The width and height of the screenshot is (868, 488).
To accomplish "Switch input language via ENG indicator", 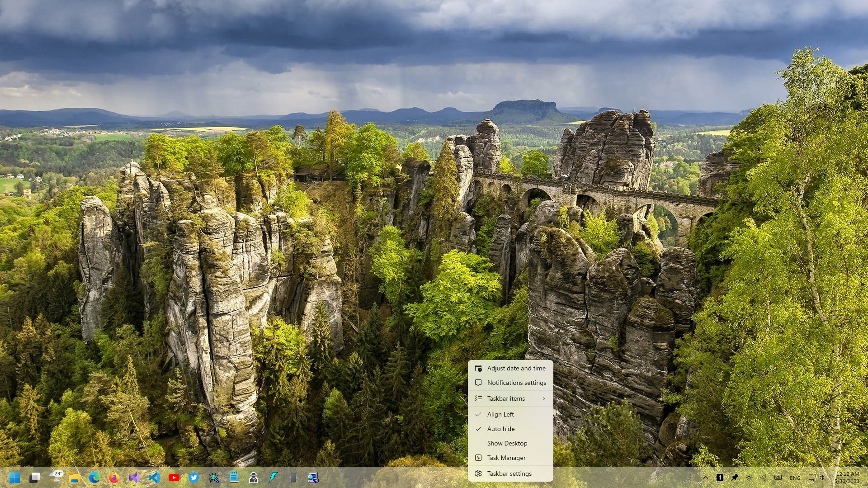I will point(795,478).
